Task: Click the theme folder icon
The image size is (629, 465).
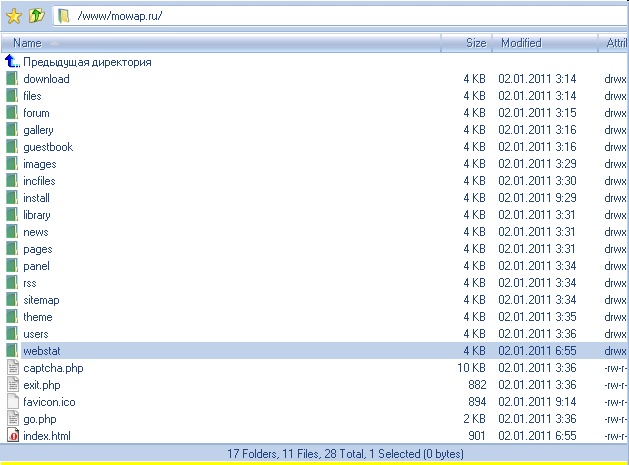Action: tap(12, 317)
